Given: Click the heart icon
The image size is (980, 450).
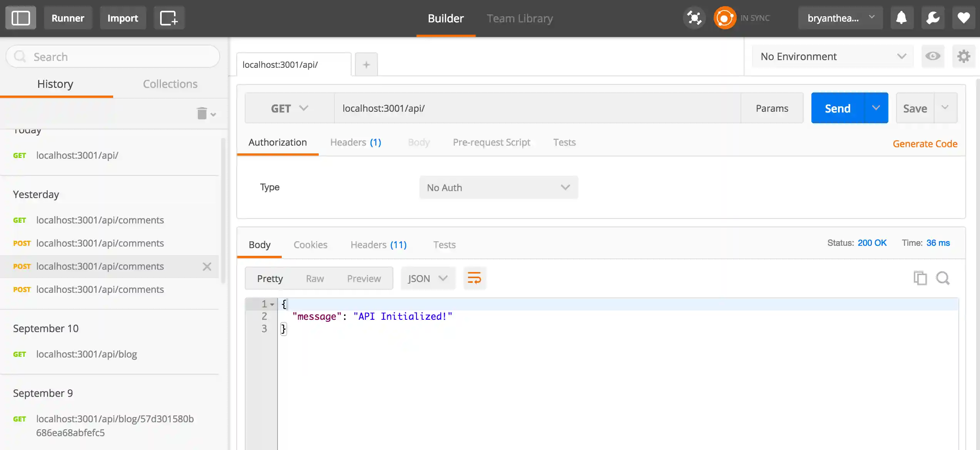Looking at the screenshot, I should tap(963, 18).
